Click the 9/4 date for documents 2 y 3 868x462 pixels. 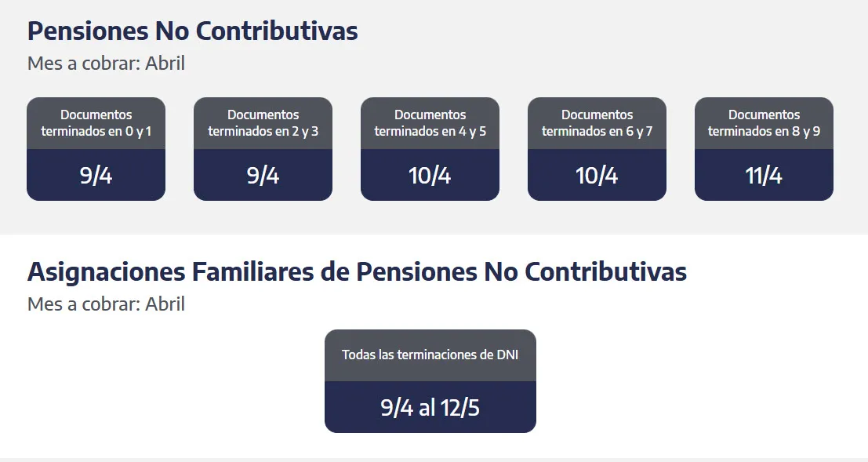coord(263,176)
